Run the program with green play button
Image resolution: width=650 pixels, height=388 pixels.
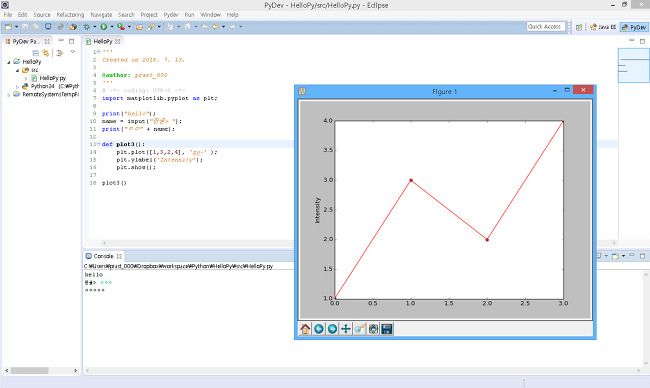pyautogui.click(x=104, y=27)
